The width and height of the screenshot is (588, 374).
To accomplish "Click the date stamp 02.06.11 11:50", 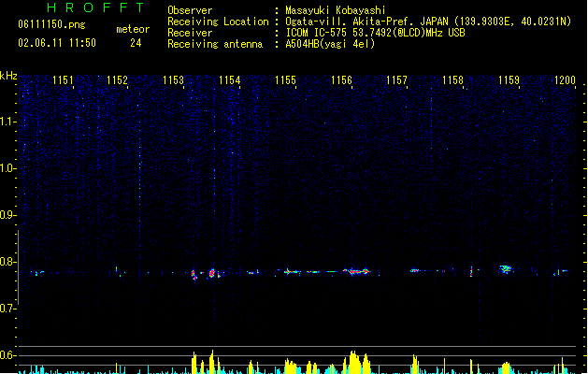I will (57, 43).
